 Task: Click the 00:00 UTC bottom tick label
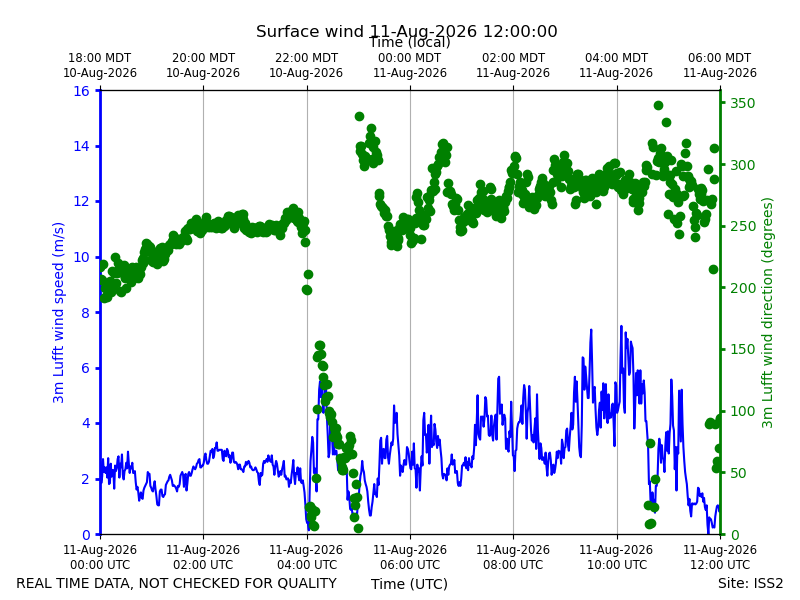100,557
